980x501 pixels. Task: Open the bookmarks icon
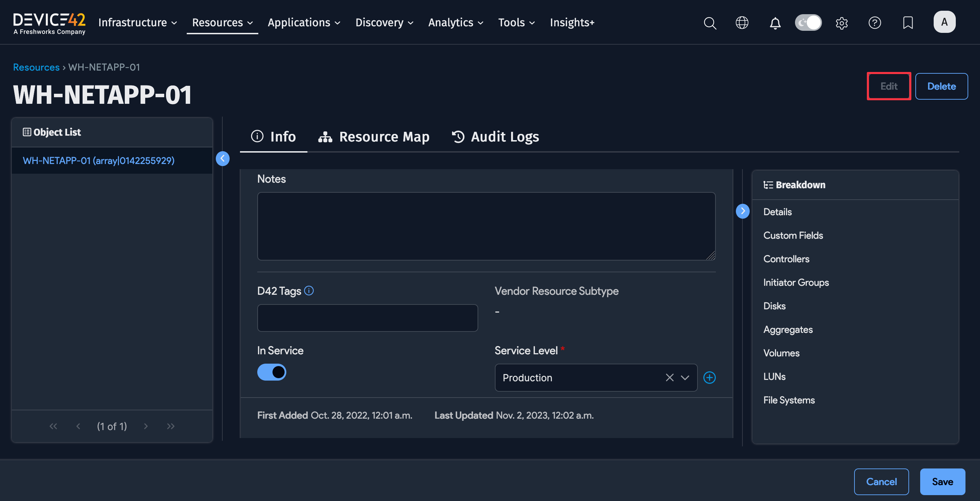[x=908, y=23]
